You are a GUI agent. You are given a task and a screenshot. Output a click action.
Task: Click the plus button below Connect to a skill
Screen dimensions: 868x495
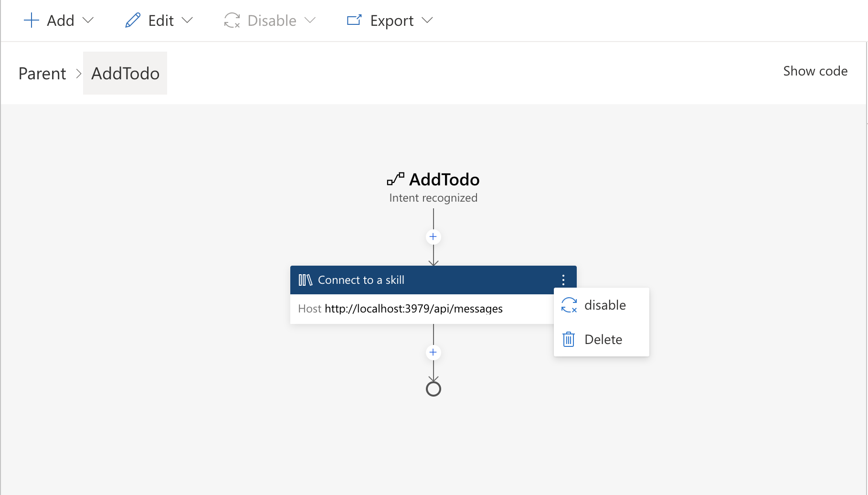tap(433, 352)
